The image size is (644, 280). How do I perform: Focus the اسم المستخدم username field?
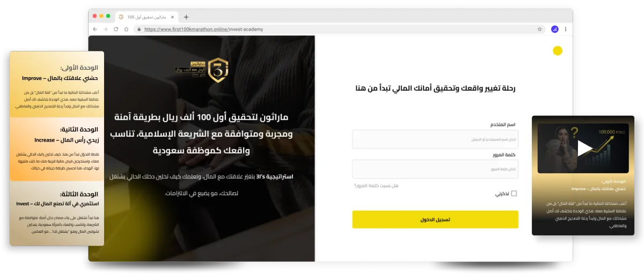pos(435,139)
